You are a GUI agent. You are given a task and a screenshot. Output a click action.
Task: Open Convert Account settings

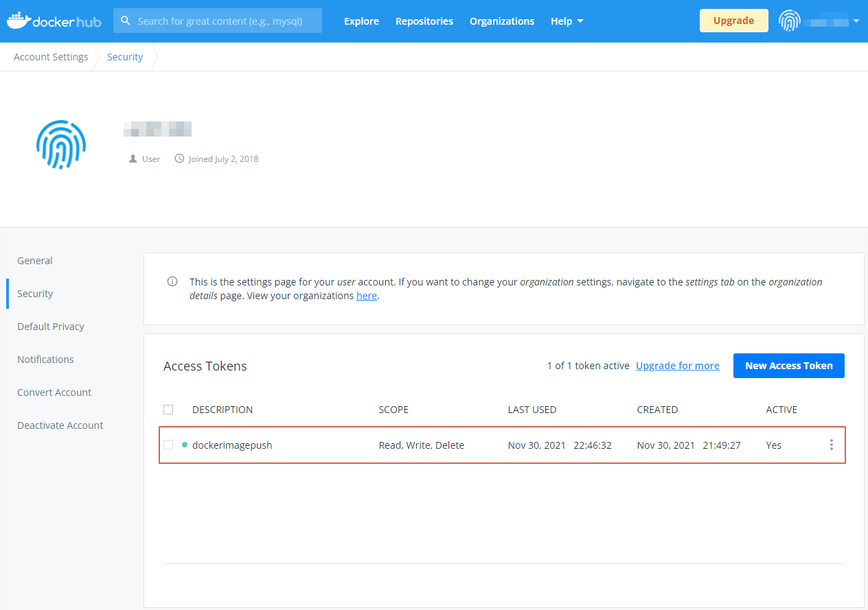tap(54, 392)
